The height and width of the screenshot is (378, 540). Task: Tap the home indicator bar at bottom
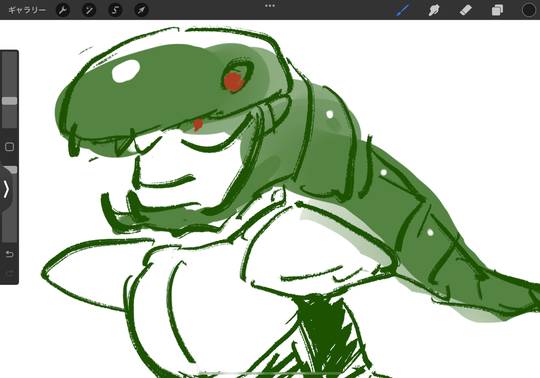coord(270,373)
